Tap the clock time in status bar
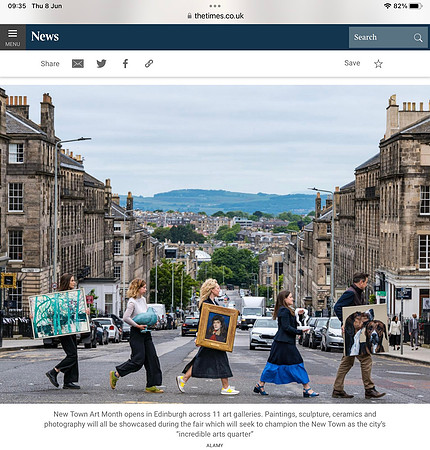Screen dimensions: 430x450 coord(17,6)
